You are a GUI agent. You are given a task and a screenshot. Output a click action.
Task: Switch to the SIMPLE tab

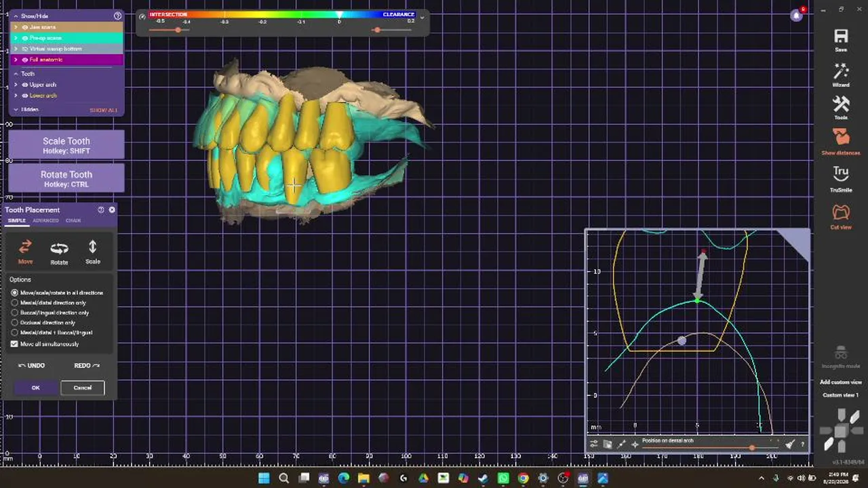[x=16, y=220]
